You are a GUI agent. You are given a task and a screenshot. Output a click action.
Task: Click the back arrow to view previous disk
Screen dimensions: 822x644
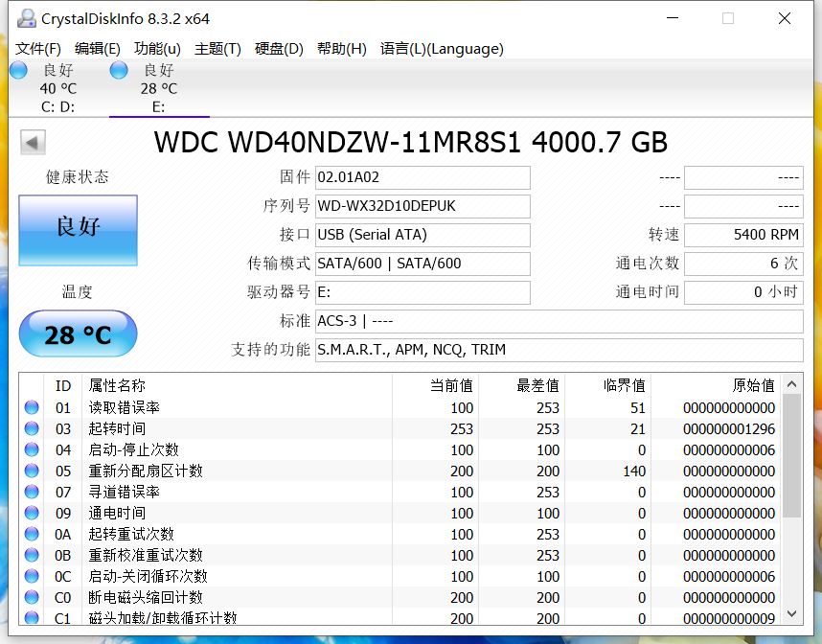[x=32, y=142]
